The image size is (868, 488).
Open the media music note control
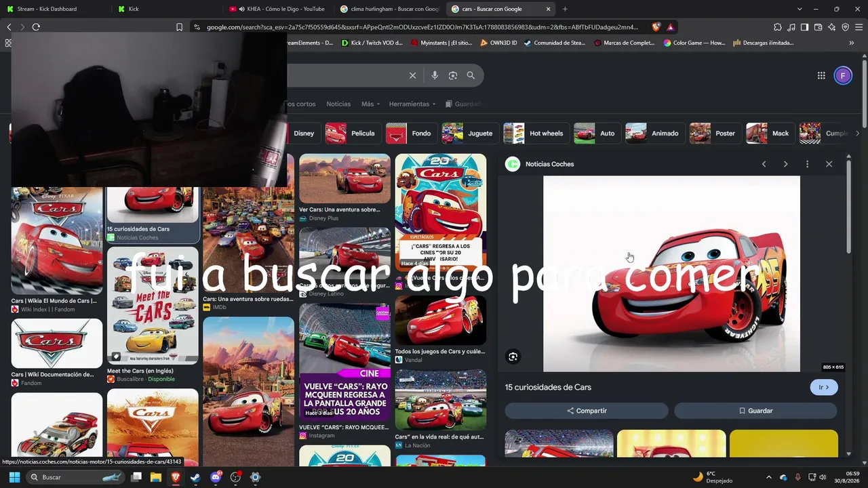[x=791, y=27]
